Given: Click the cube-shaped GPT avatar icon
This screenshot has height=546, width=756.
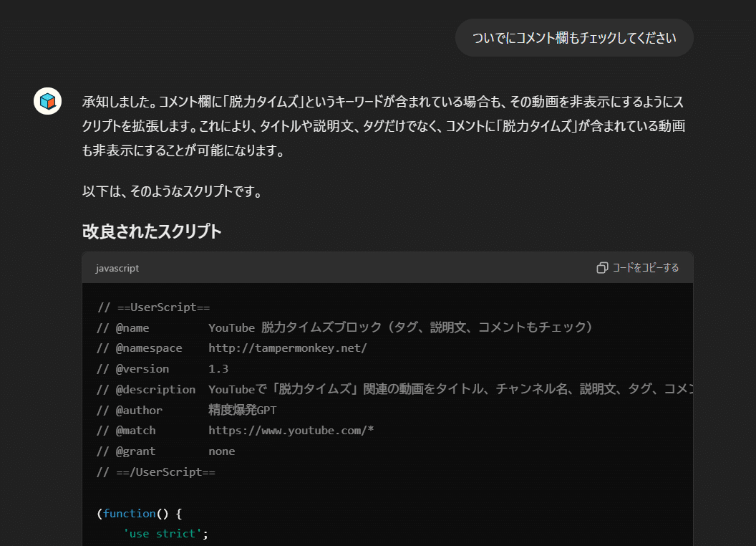Looking at the screenshot, I should [47, 101].
